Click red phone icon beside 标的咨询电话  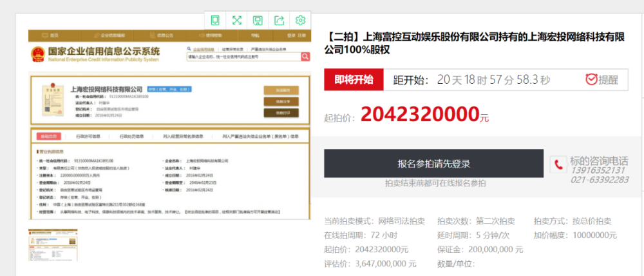click(x=558, y=164)
